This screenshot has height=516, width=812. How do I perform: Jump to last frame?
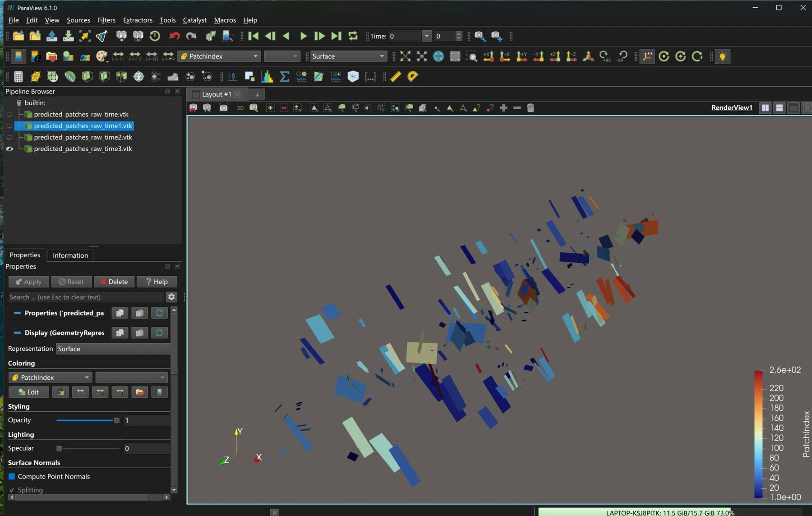(336, 36)
